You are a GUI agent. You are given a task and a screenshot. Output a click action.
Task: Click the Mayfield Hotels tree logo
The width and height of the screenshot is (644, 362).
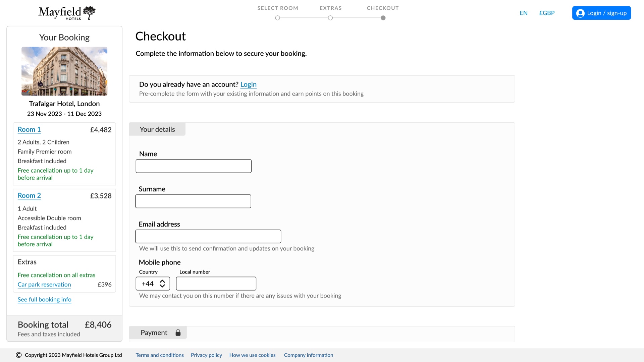pos(89,13)
